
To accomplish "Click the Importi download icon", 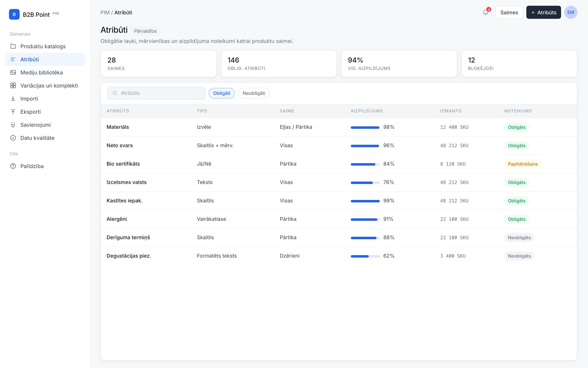I will pyautogui.click(x=13, y=99).
